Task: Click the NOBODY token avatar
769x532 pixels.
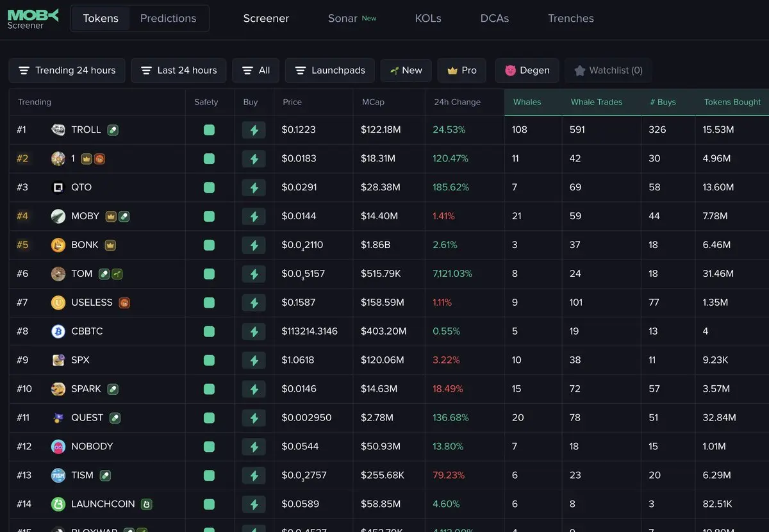Action: coord(58,447)
